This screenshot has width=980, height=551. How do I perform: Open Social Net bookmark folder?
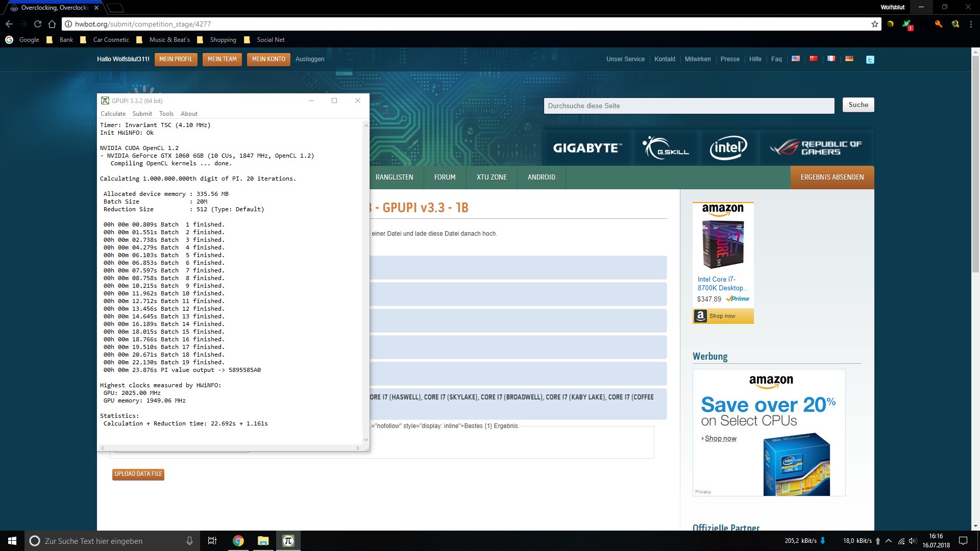click(x=265, y=40)
